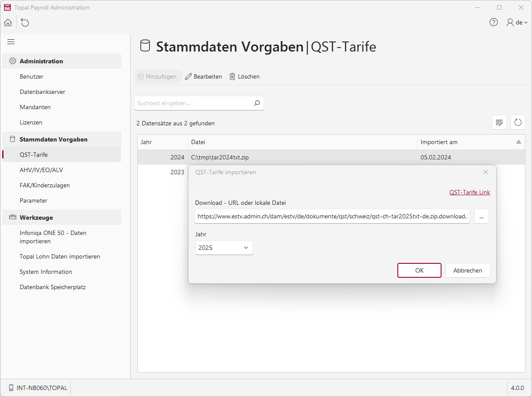Open Datenbankserver in the sidebar
532x397 pixels.
pyautogui.click(x=42, y=92)
